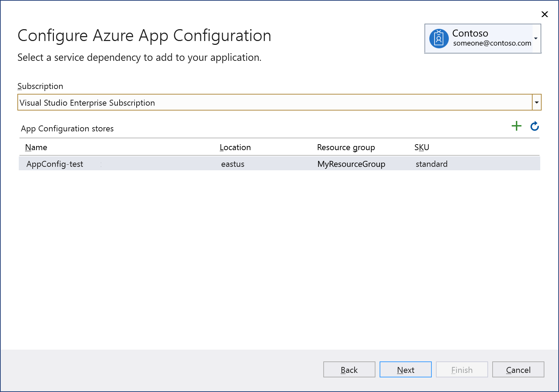
Task: Go back with the Back button
Action: click(x=349, y=369)
